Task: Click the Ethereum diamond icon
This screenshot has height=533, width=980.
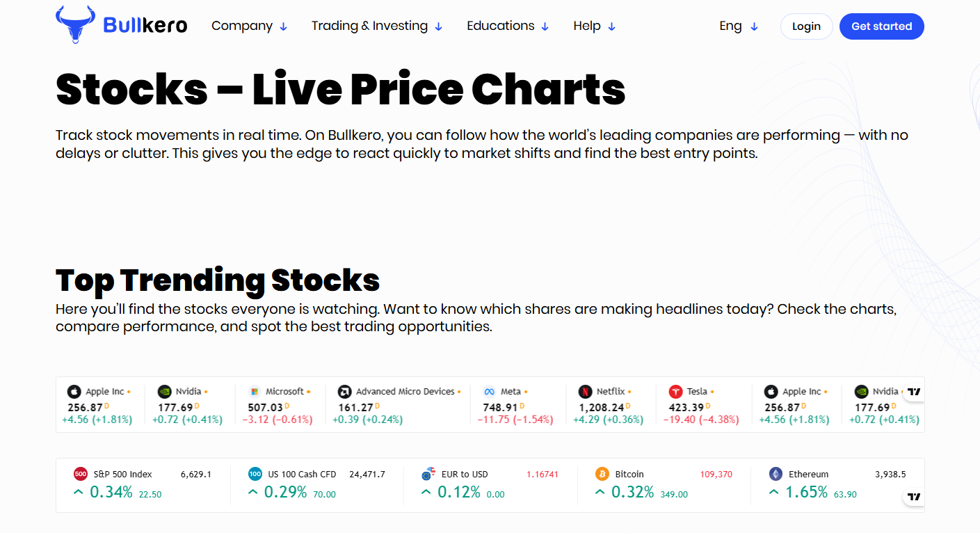Action: (776, 475)
